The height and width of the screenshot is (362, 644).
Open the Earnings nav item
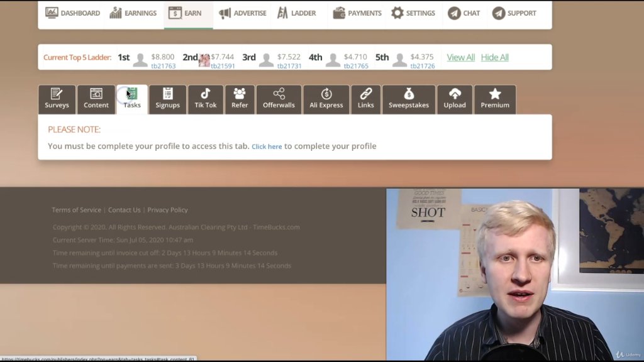click(133, 13)
